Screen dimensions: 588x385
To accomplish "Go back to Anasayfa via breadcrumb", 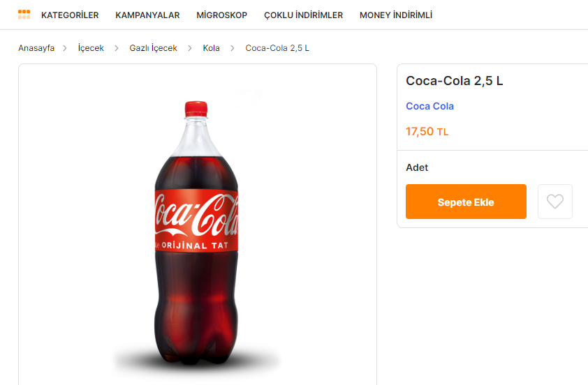I will pos(36,48).
